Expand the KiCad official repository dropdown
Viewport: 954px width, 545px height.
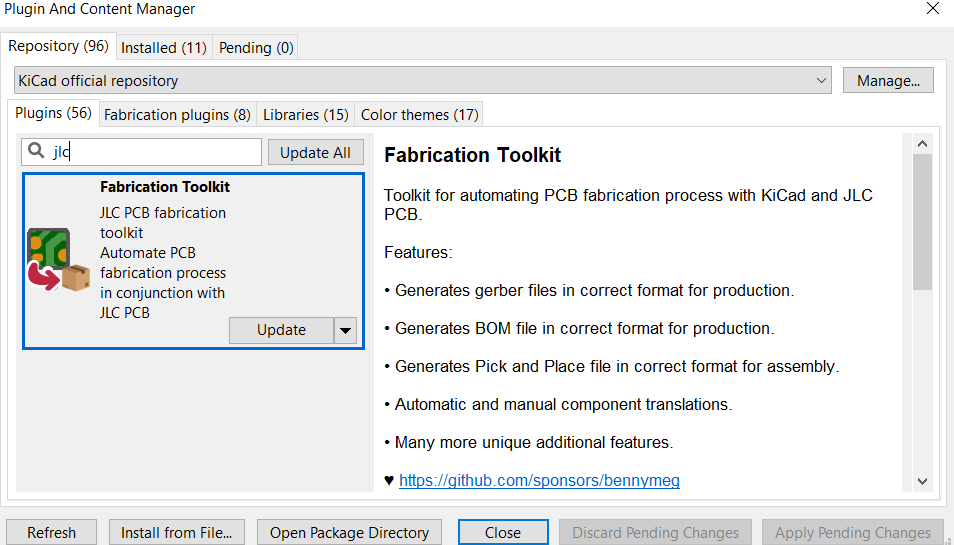click(423, 80)
